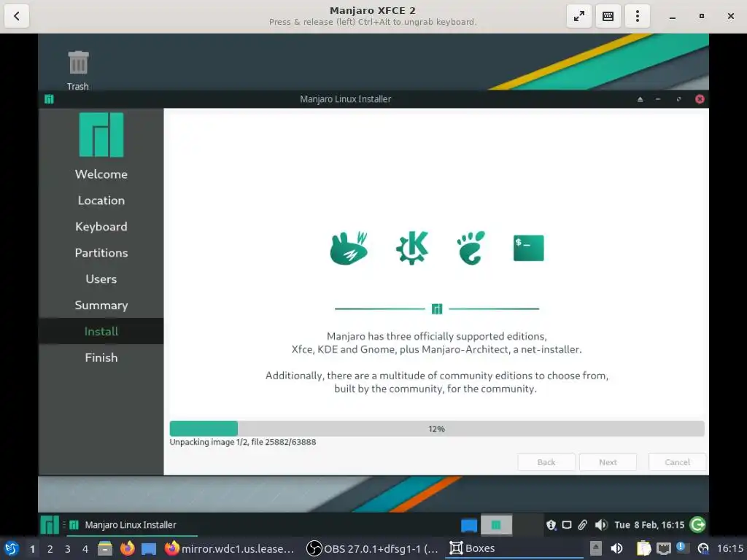747x560 pixels.
Task: Switch to OBS 27.0.1 window in taskbar
Action: click(372, 548)
